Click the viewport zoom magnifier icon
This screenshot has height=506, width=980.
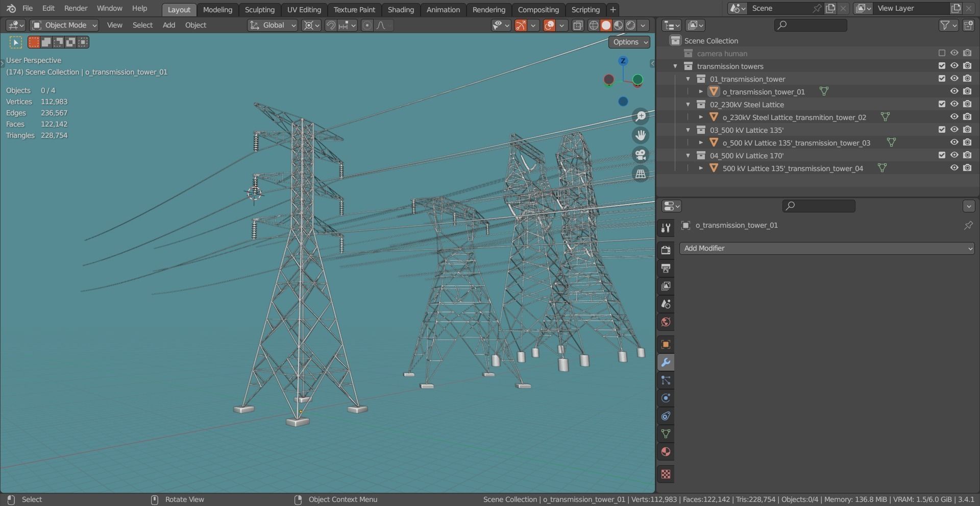[641, 116]
